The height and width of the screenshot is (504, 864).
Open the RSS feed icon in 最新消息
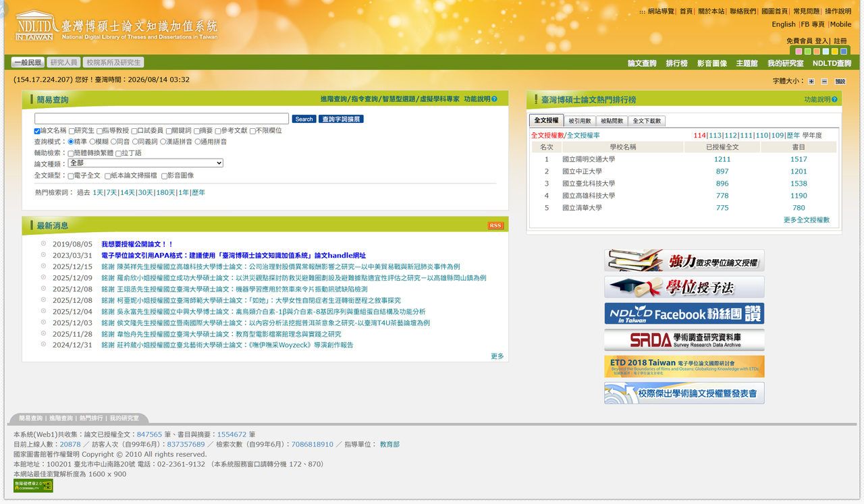pos(495,225)
